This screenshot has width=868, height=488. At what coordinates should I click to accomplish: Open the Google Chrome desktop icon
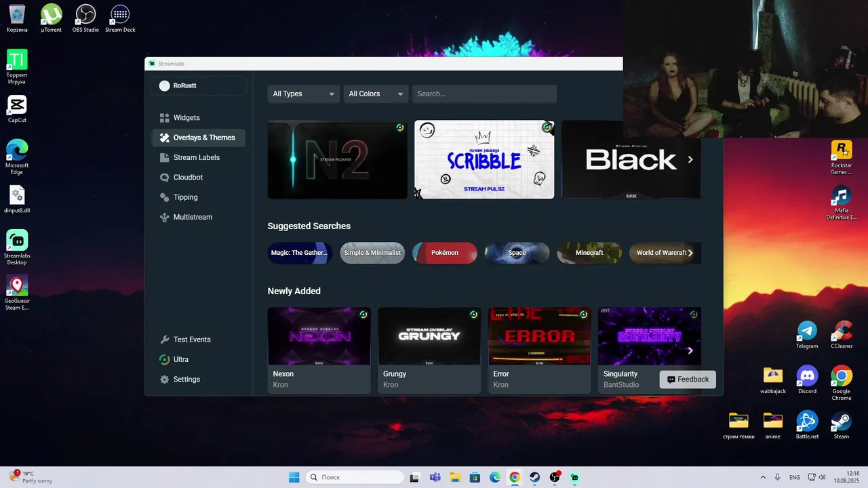842,384
